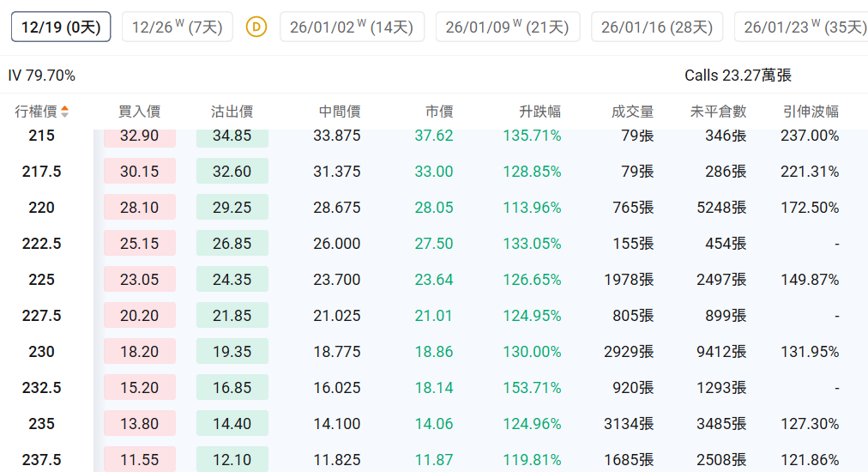
Task: Choose the 26/01/09 (21天) expiry tab
Action: pos(508,27)
